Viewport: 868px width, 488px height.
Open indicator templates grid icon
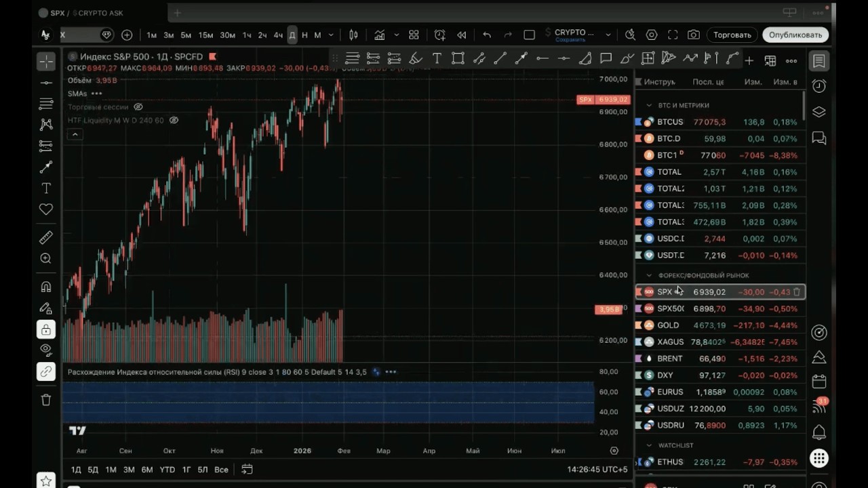414,35
